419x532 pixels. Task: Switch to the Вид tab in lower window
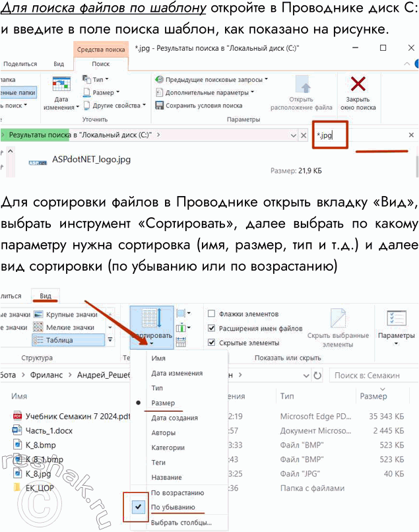point(46,296)
